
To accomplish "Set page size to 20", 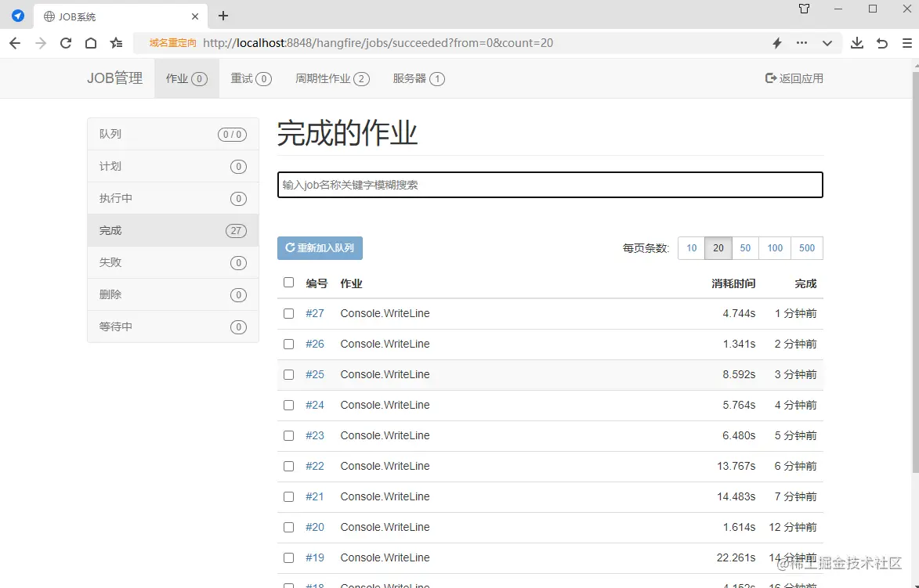I will [718, 247].
